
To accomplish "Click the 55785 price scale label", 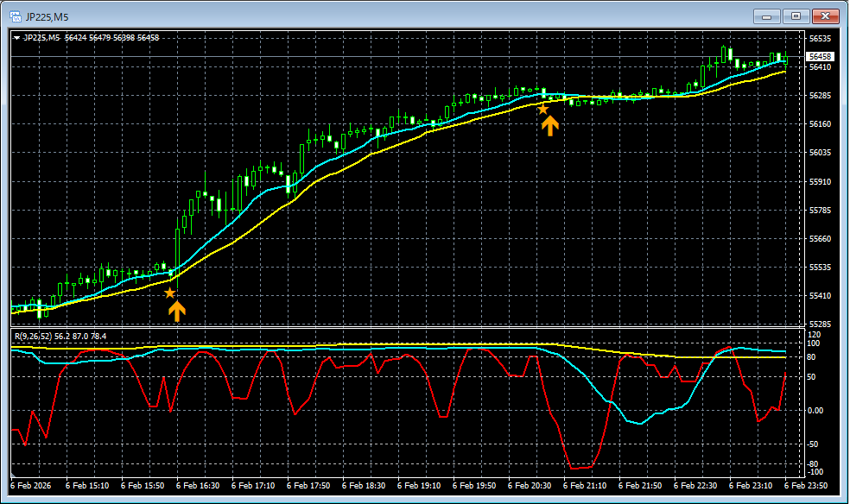I will click(820, 210).
